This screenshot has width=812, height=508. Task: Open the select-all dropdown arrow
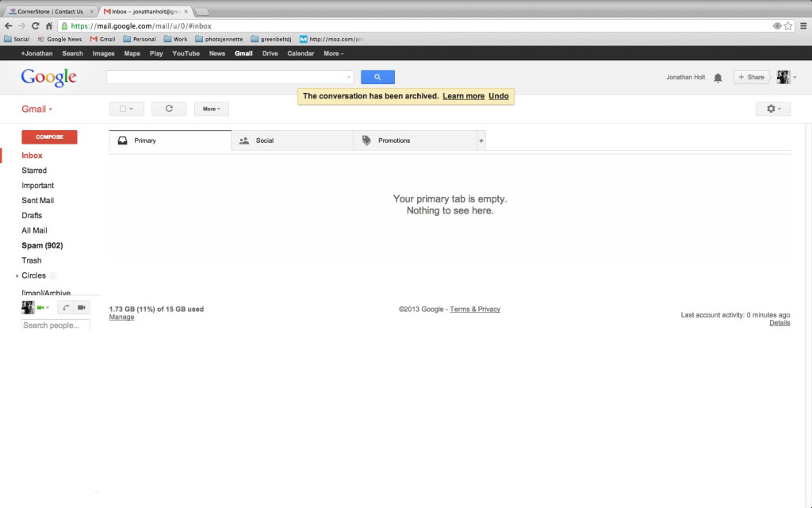coord(132,109)
